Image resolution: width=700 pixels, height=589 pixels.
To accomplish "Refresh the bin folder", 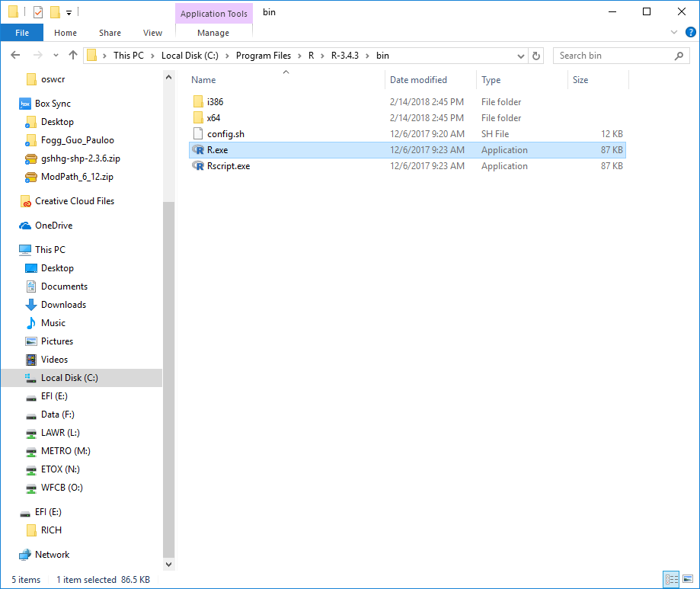I will 536,56.
